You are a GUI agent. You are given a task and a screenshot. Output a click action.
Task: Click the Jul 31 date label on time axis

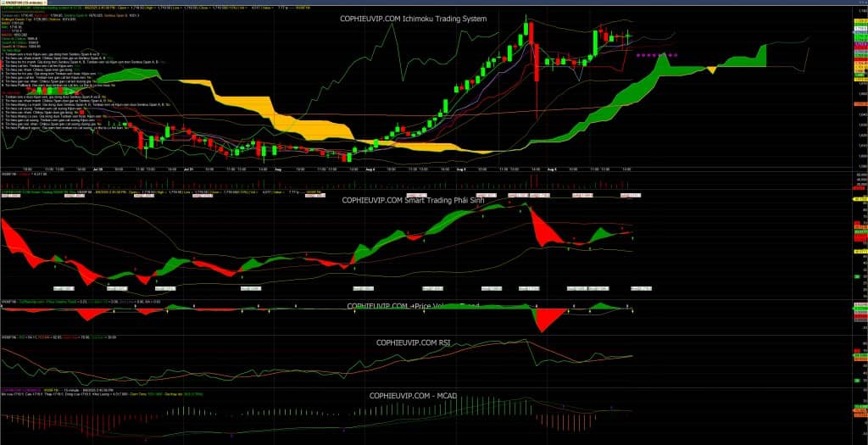point(189,170)
